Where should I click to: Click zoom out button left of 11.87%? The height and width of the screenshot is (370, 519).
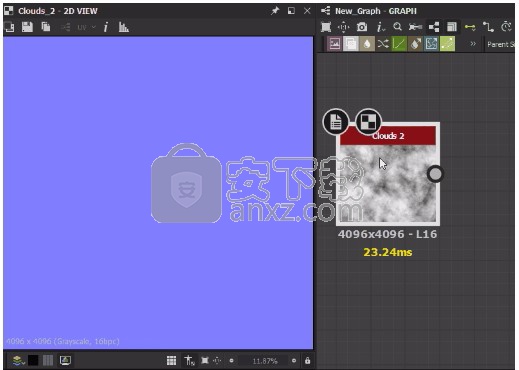pyautogui.click(x=231, y=361)
